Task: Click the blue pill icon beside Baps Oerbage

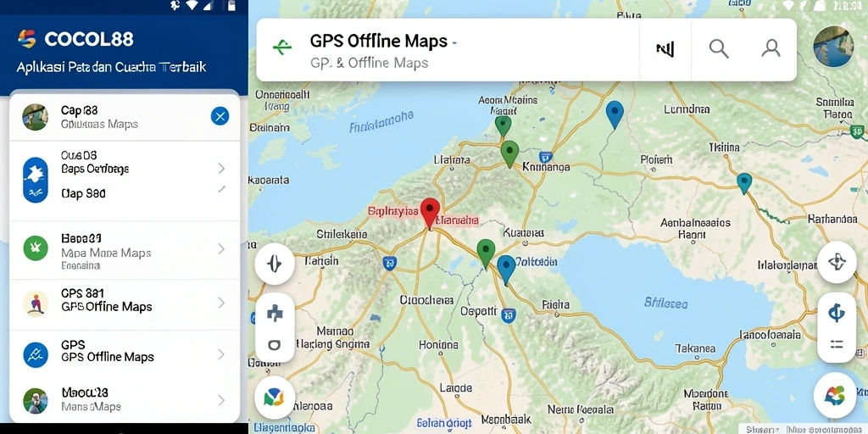Action: tap(36, 180)
